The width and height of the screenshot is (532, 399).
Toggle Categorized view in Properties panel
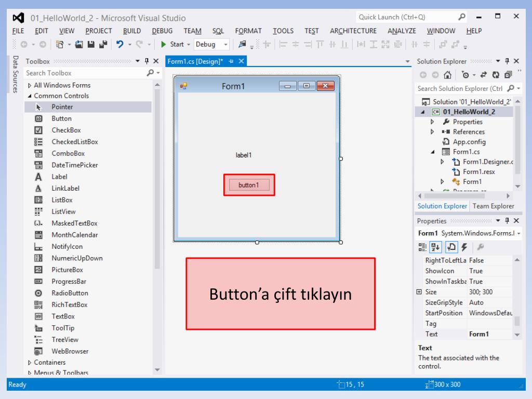(422, 247)
